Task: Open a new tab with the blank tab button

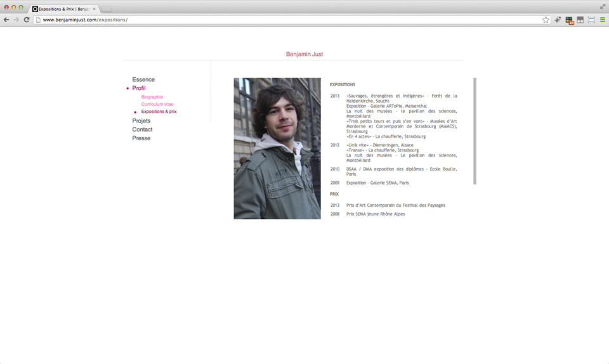Action: pyautogui.click(x=106, y=9)
